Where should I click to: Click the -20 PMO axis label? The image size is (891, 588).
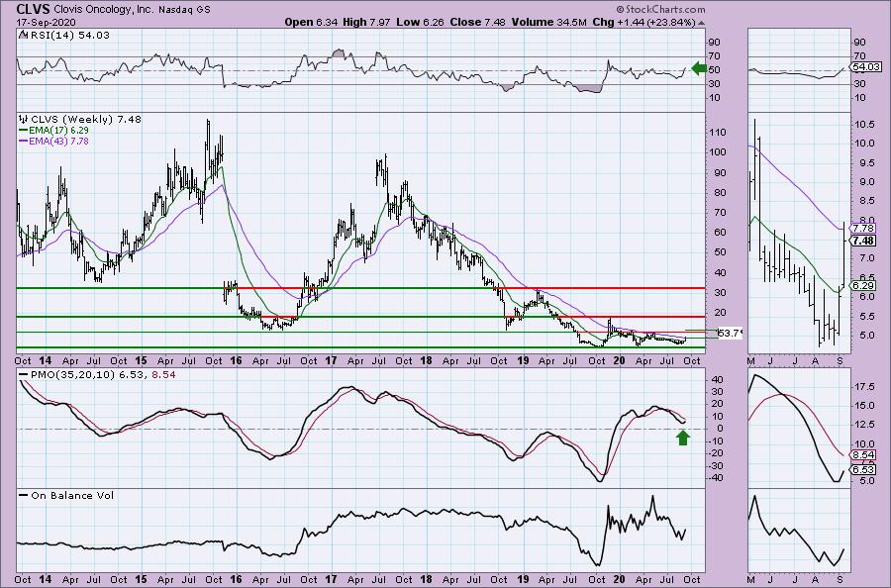(x=716, y=453)
